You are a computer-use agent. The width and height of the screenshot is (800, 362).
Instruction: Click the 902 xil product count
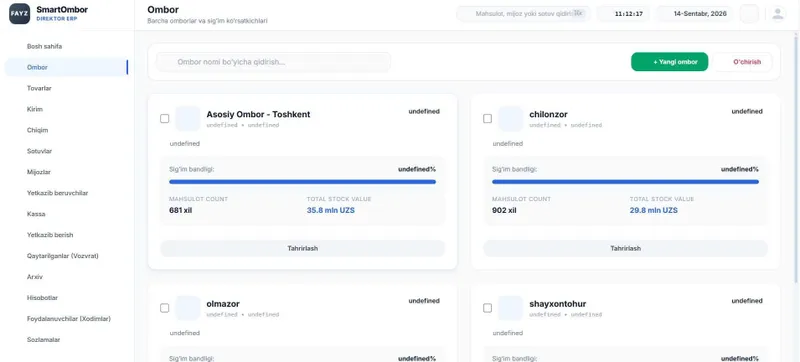504,210
